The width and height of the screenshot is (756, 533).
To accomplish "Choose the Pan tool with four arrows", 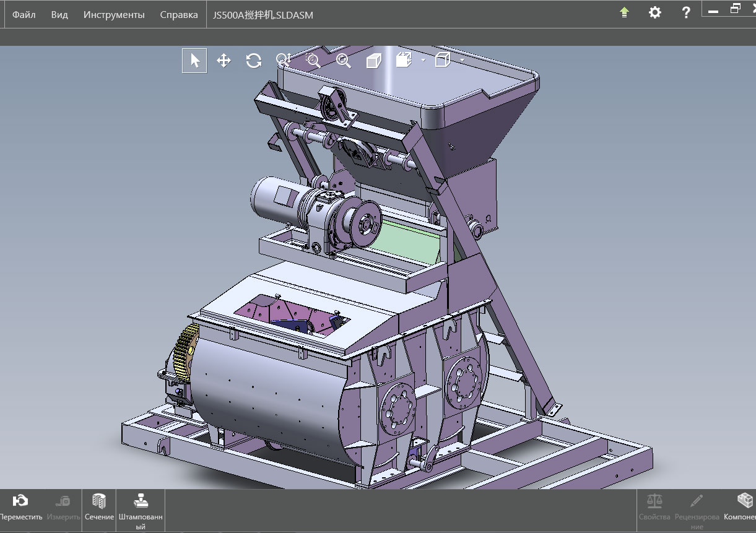I will [224, 61].
